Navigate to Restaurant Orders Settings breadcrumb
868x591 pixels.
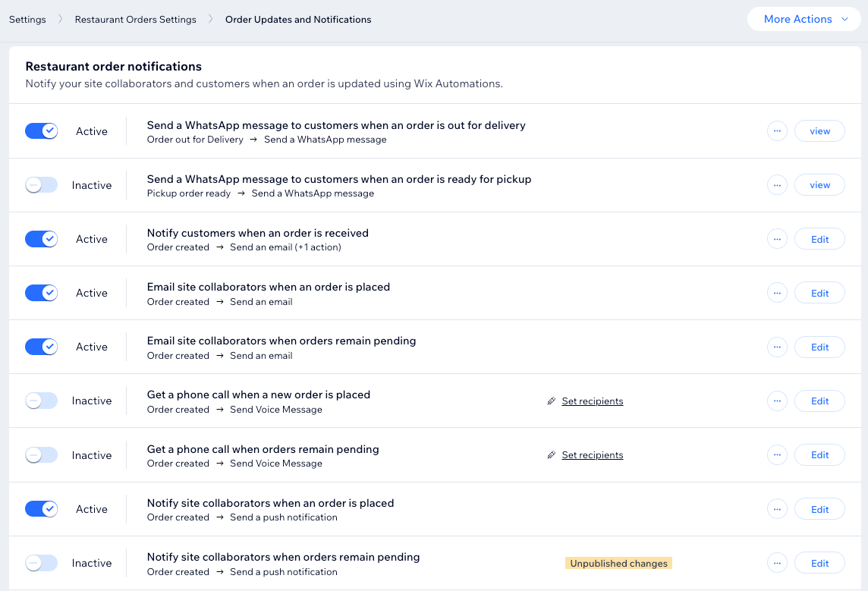(x=135, y=19)
